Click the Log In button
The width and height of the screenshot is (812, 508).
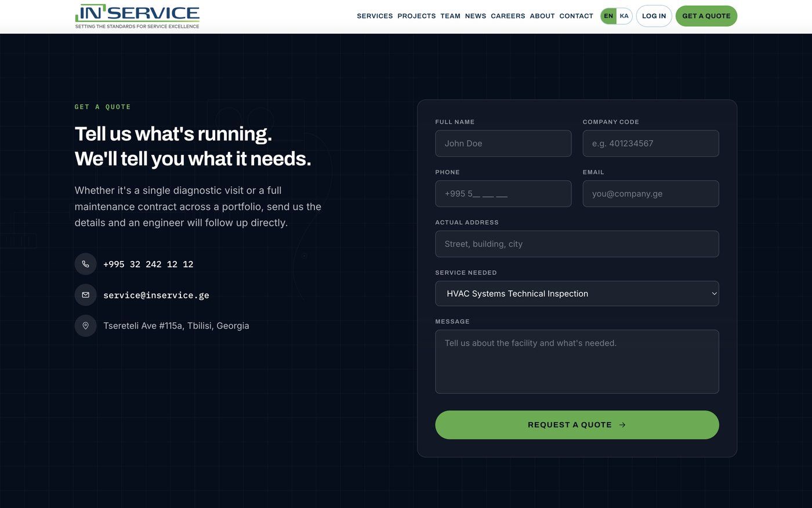point(654,16)
